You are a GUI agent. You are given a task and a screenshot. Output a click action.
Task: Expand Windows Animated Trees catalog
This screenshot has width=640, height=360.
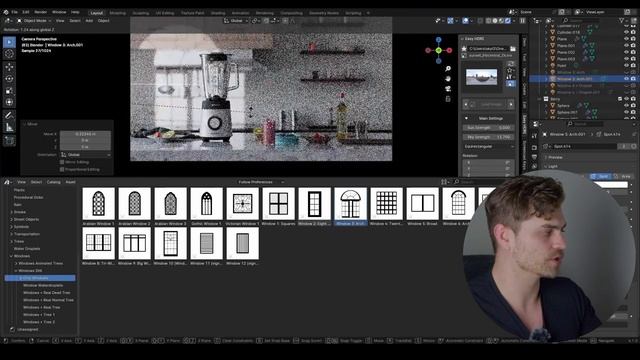(x=16, y=263)
